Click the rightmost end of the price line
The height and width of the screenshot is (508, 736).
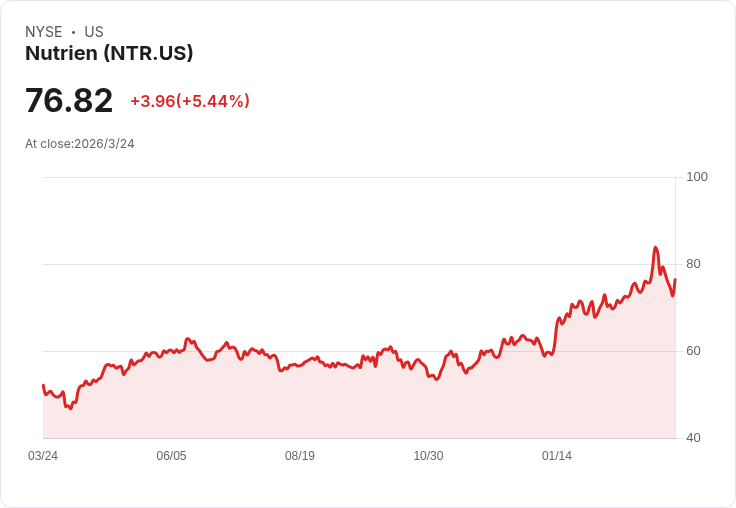[675, 280]
